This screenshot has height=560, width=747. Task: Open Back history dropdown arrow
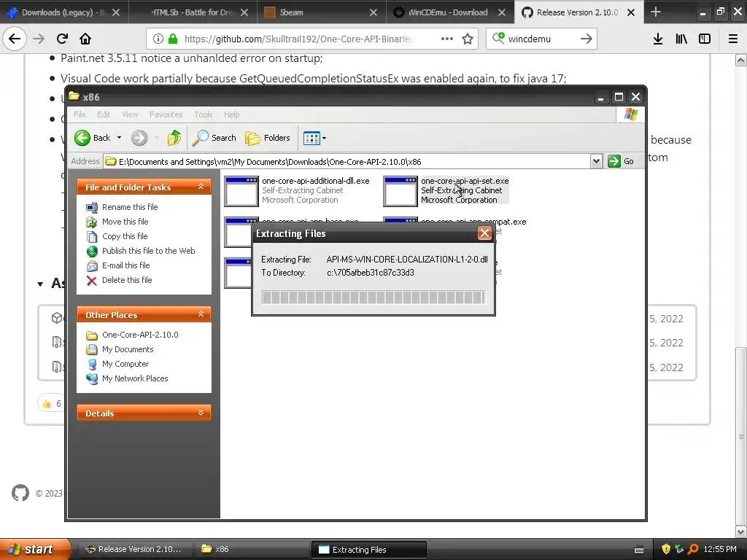(x=119, y=138)
